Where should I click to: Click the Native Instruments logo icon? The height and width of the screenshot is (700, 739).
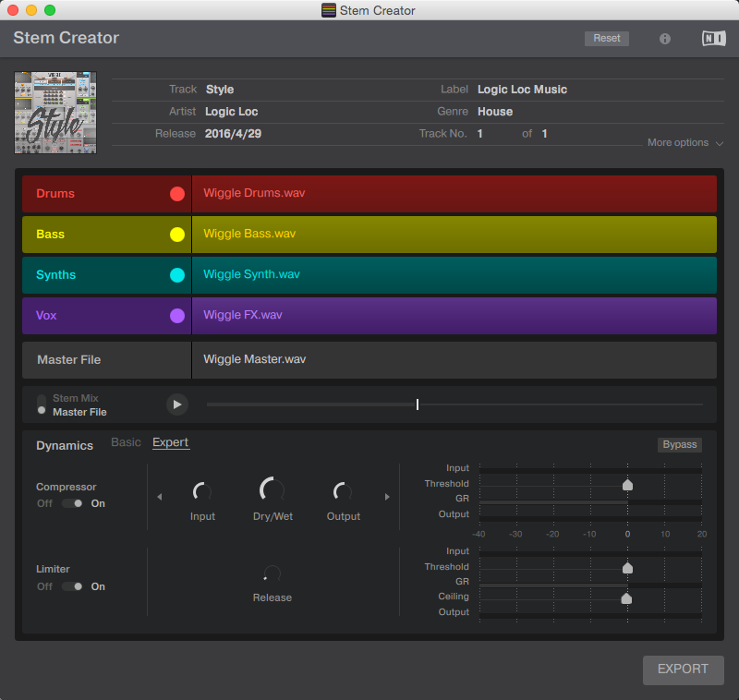pyautogui.click(x=713, y=38)
